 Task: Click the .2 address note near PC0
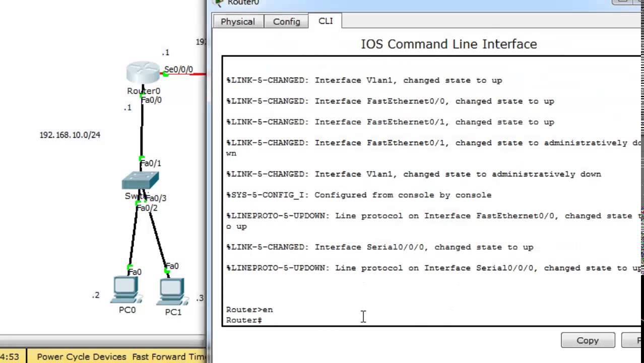[x=96, y=295]
